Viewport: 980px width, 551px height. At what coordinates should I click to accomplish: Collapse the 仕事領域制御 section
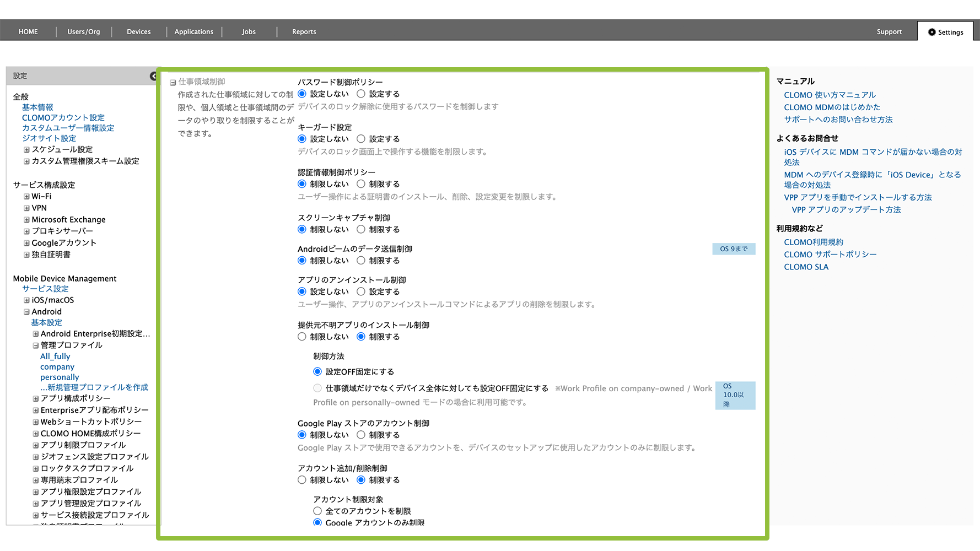coord(173,83)
